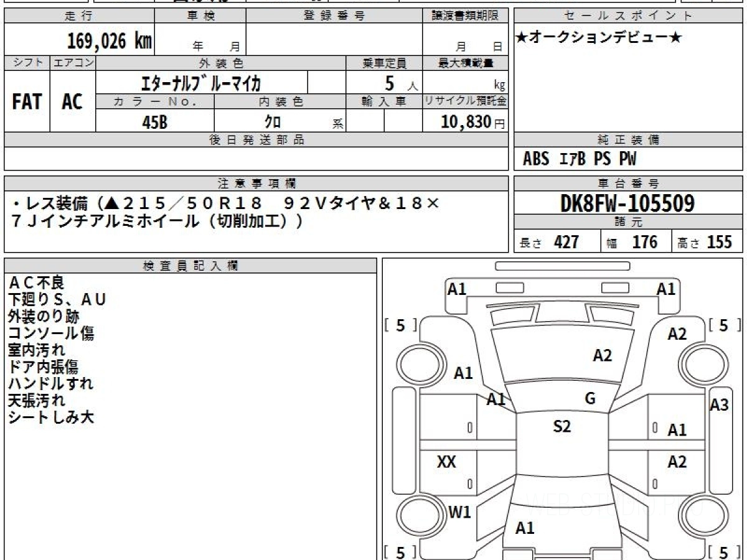Select the 乗車定員 header

click(x=384, y=63)
